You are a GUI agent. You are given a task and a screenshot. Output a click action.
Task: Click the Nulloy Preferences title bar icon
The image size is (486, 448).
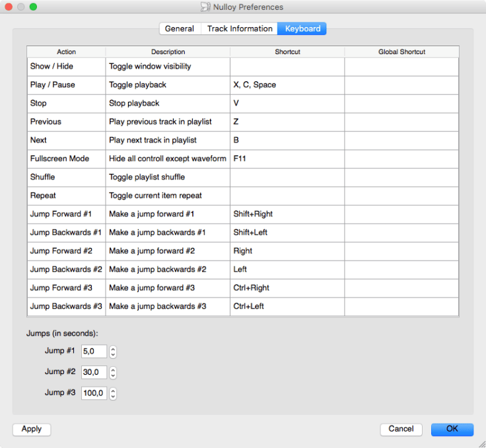[206, 7]
